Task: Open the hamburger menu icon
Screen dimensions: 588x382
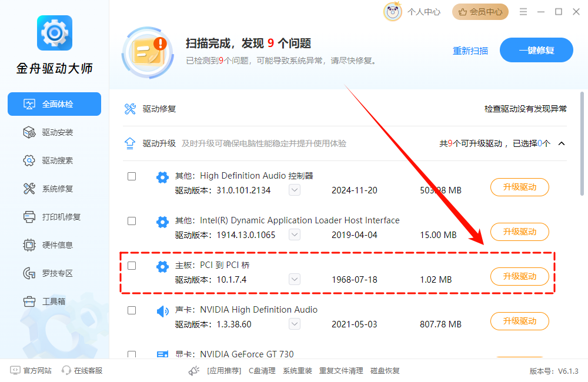Action: coord(523,12)
